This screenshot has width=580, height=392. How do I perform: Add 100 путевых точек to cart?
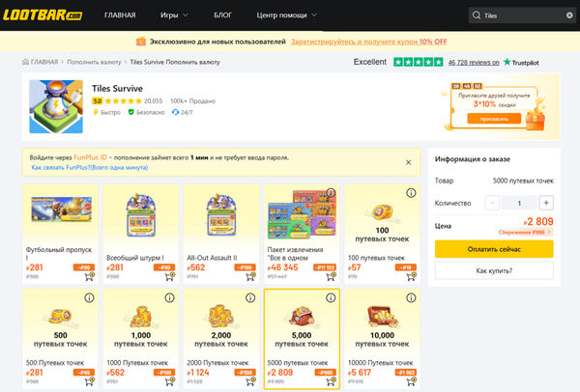pyautogui.click(x=412, y=276)
